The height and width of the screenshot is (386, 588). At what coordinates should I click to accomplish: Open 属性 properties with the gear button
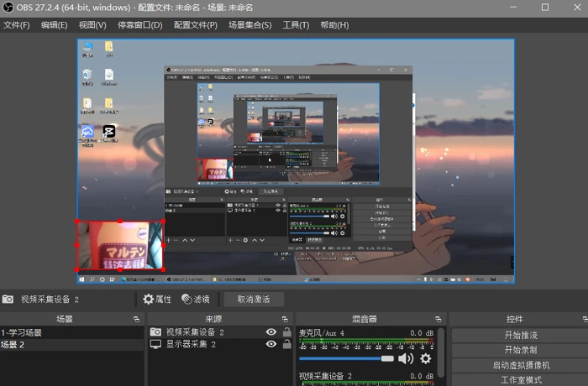(157, 299)
